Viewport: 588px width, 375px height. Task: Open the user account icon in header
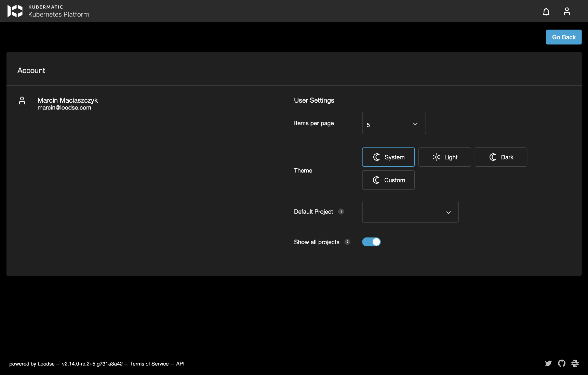click(567, 11)
